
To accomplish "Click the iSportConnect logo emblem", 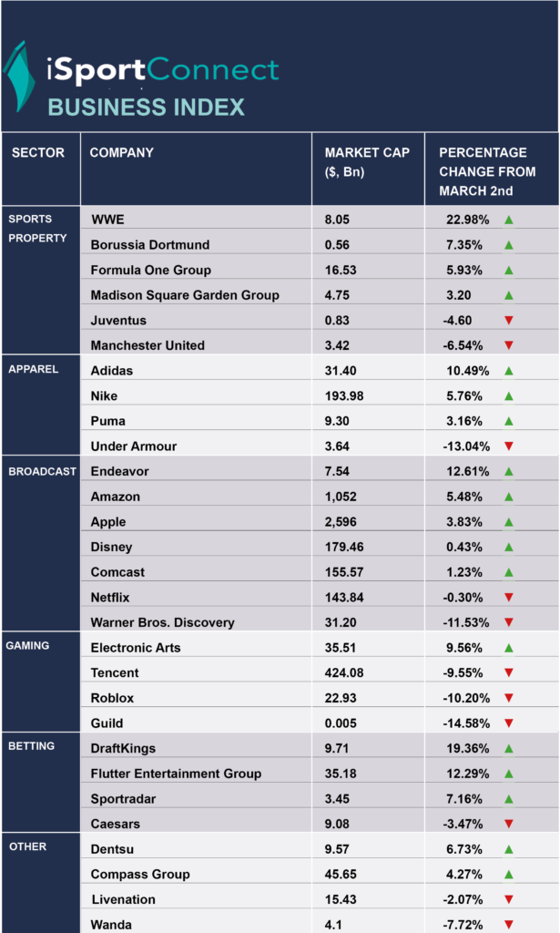I will [x=19, y=77].
